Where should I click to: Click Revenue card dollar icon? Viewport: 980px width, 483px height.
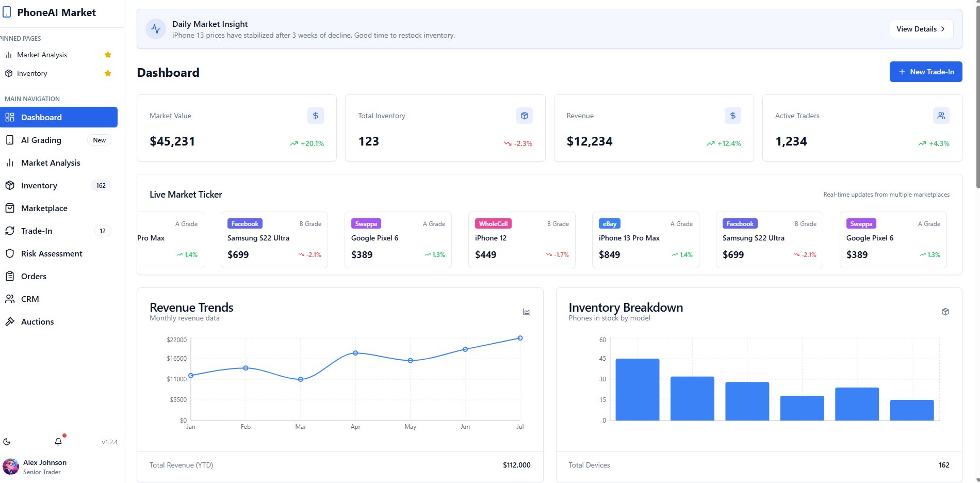pyautogui.click(x=733, y=116)
